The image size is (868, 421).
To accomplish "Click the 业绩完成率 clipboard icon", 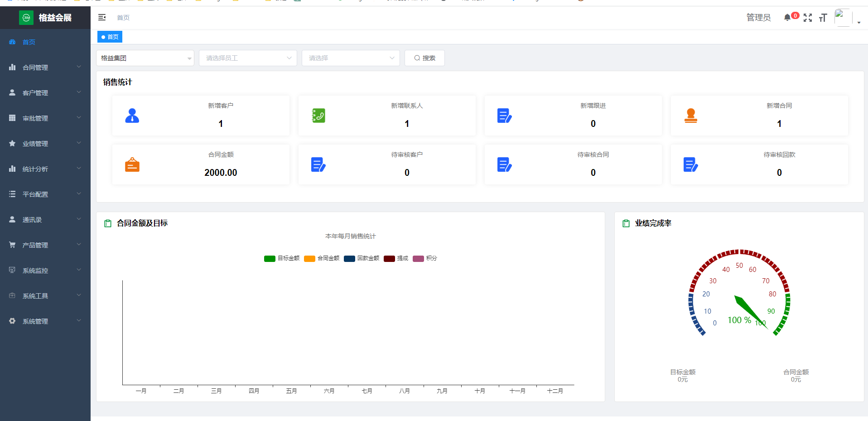I will (x=626, y=223).
